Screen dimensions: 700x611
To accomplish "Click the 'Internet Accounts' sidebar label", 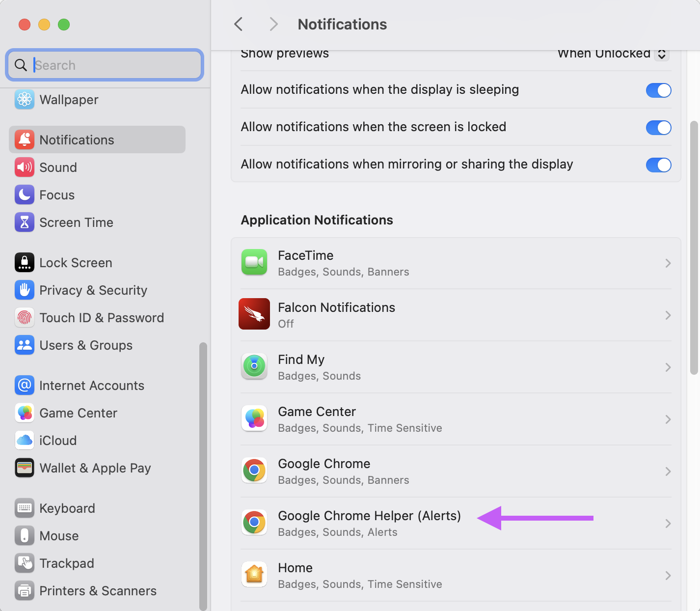I will pyautogui.click(x=92, y=386).
